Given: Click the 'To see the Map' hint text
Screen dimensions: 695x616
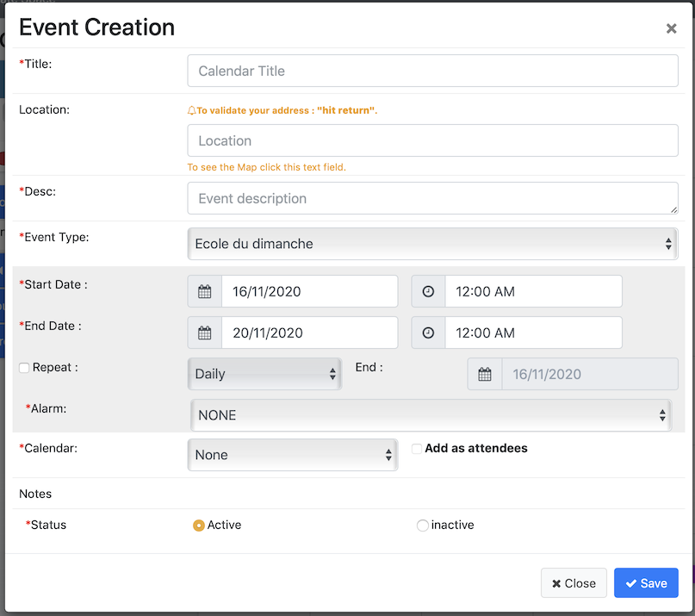Looking at the screenshot, I should [x=266, y=167].
